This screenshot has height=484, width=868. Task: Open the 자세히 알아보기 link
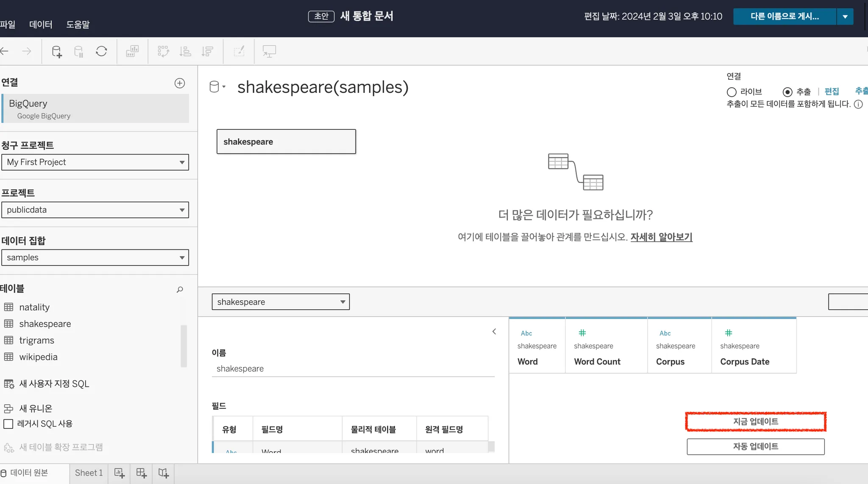tap(661, 237)
